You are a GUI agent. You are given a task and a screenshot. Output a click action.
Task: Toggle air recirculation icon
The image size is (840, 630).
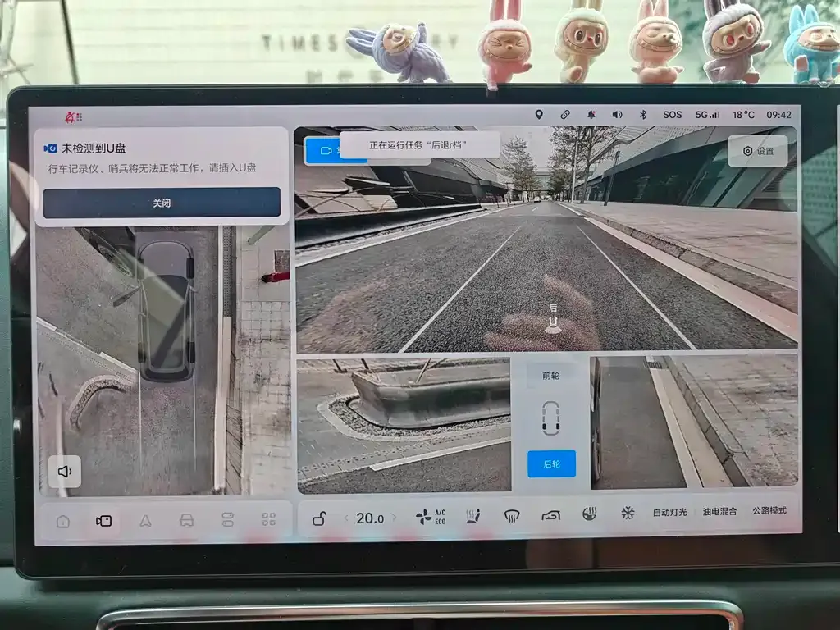pos(550,515)
